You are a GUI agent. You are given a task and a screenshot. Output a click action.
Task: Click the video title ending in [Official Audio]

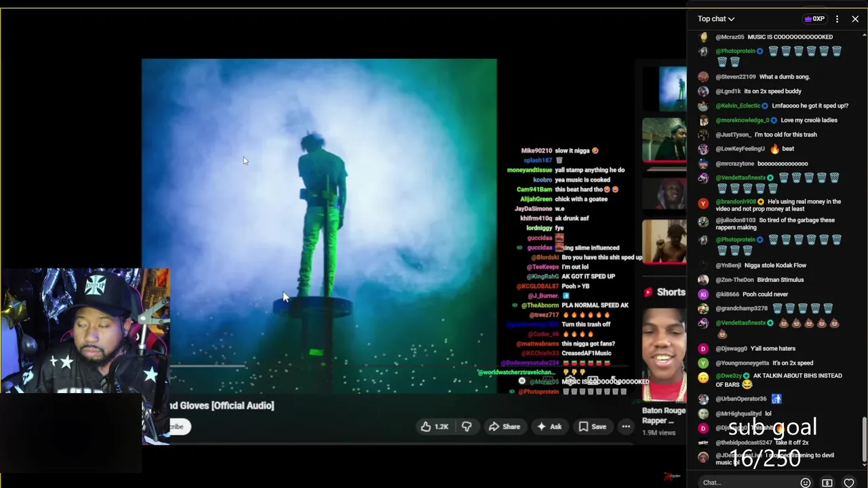(222, 405)
